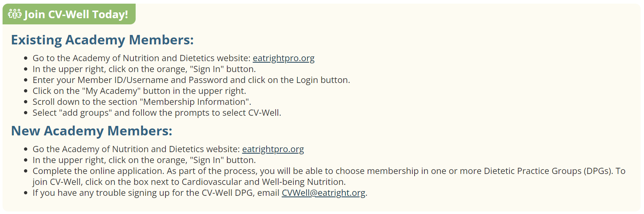Click the 'Select "add groups"' instruction line
This screenshot has height=214, width=644.
(x=157, y=113)
